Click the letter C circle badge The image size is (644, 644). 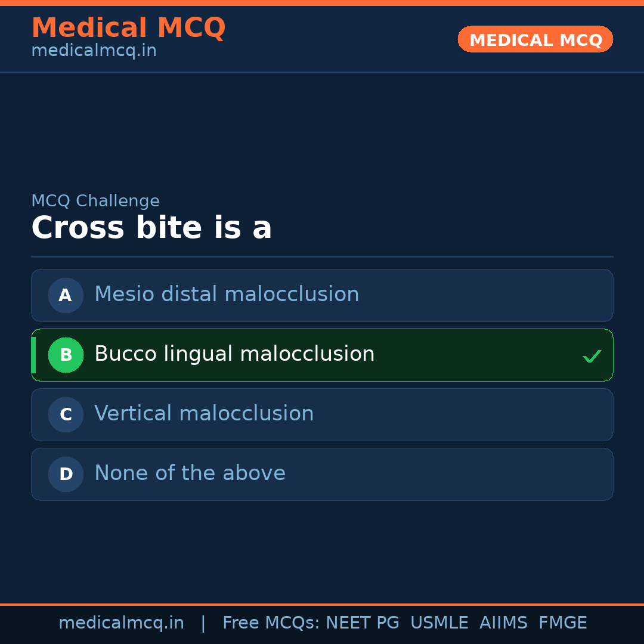click(66, 414)
